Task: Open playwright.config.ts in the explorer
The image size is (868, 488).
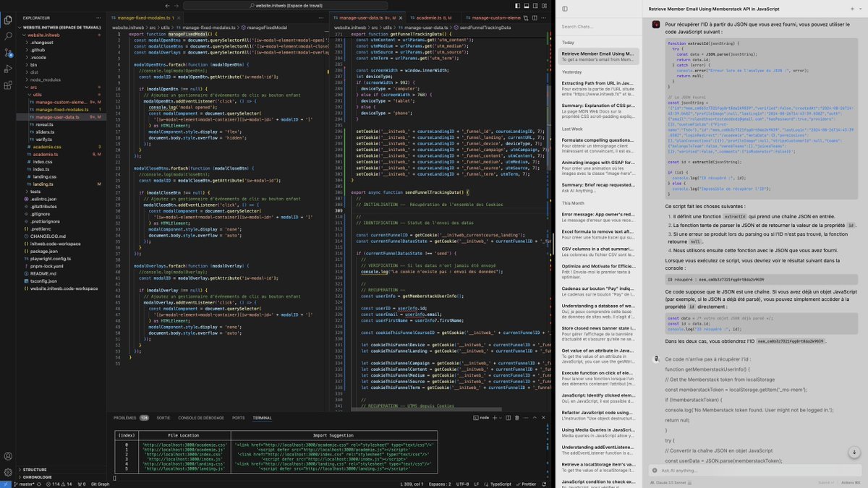Action: pos(50,258)
